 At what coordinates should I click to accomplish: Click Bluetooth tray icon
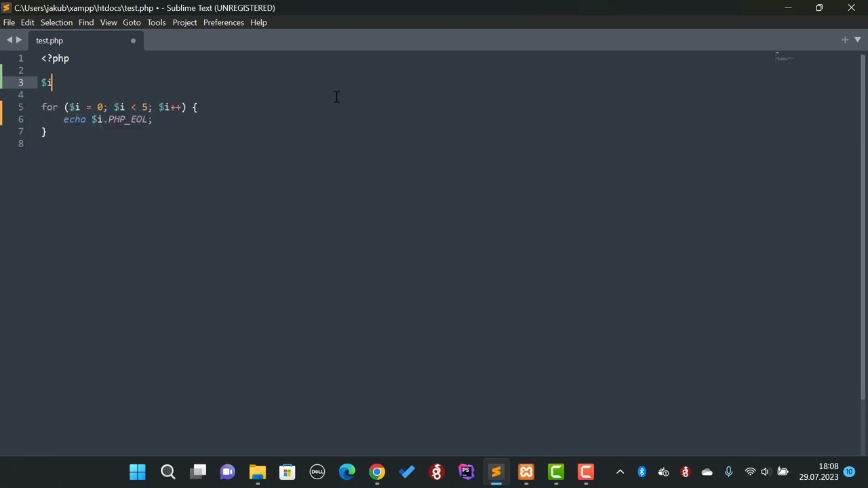coord(642,472)
